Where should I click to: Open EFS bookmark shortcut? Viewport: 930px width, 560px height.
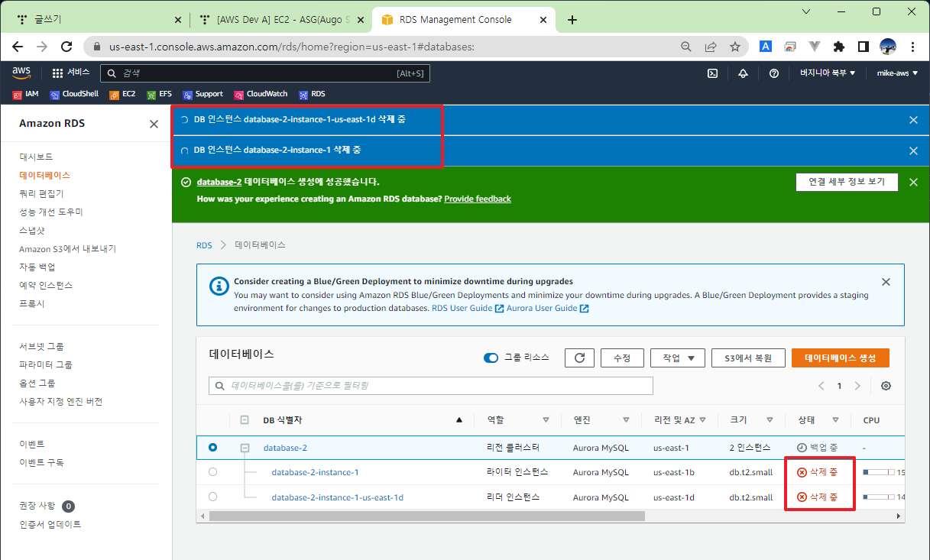click(159, 94)
